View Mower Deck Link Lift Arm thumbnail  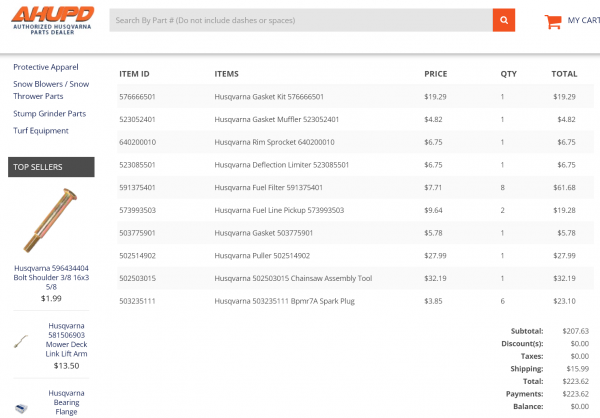click(21, 341)
